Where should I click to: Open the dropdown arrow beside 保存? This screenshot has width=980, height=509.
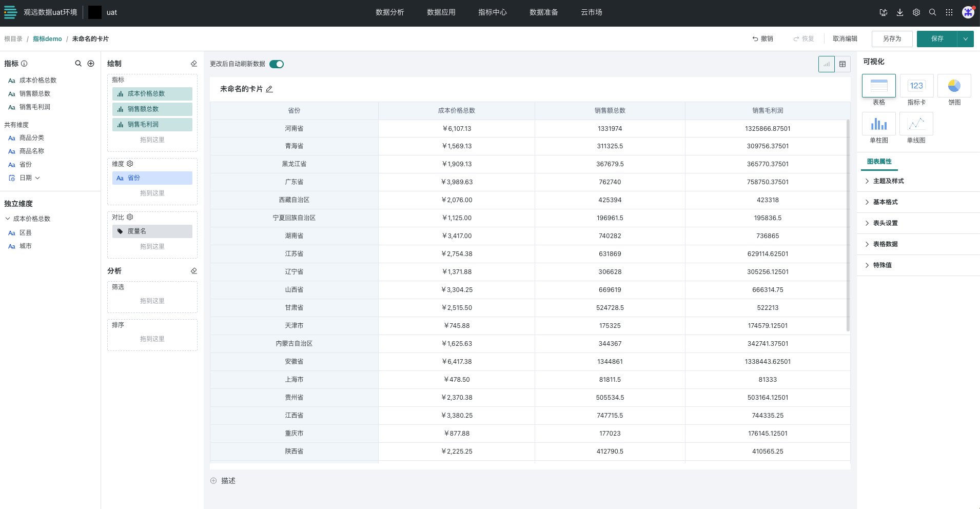click(965, 39)
